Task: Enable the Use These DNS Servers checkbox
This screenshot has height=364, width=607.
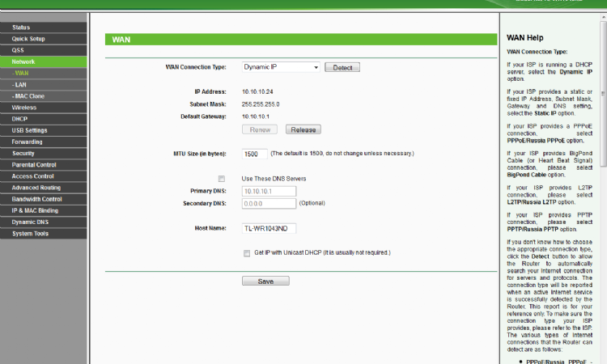Action: coord(221,178)
